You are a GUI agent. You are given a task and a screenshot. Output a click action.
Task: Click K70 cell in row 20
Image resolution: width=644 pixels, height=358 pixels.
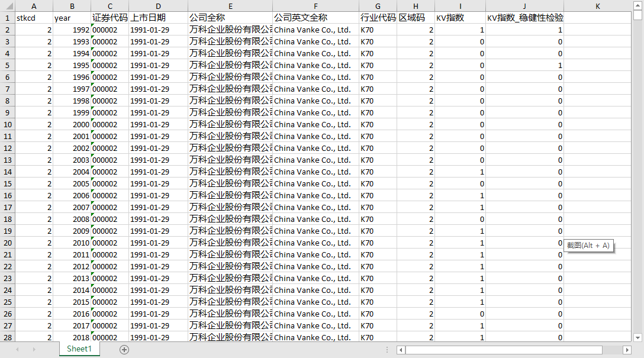[x=378, y=243]
